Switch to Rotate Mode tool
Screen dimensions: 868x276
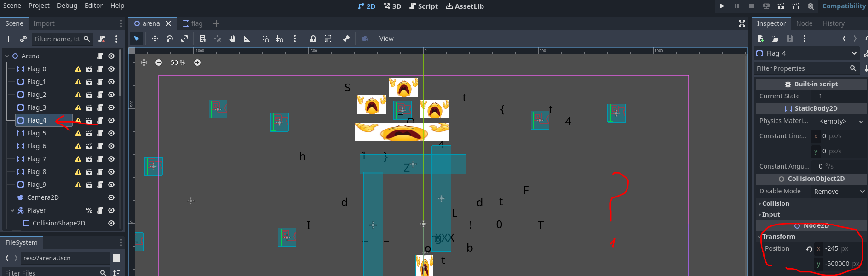pos(170,39)
